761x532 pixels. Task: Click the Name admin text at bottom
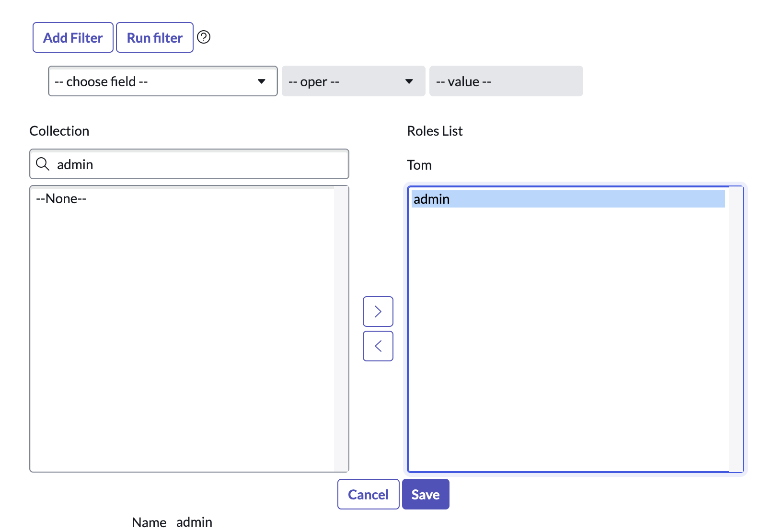(x=172, y=522)
